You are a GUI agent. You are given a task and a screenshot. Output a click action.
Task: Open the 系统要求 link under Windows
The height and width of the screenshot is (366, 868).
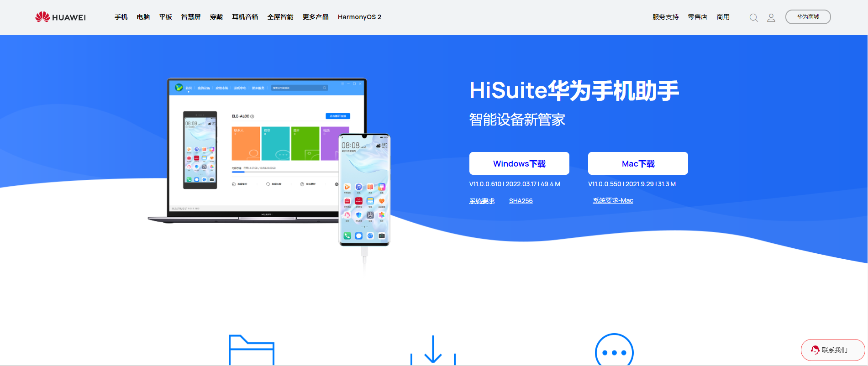coord(482,201)
